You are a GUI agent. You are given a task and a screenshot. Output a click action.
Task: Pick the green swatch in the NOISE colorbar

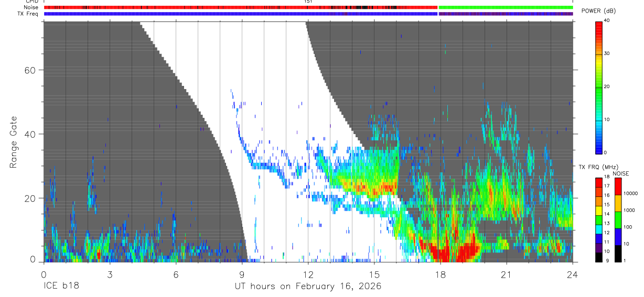point(618,220)
